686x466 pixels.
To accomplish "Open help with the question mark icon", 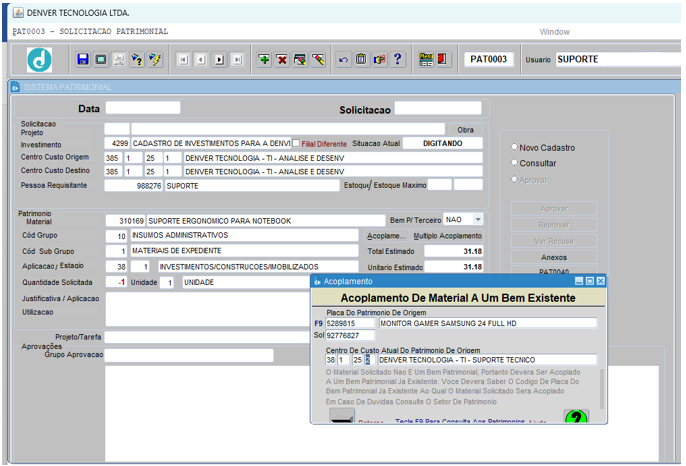I will 398,60.
